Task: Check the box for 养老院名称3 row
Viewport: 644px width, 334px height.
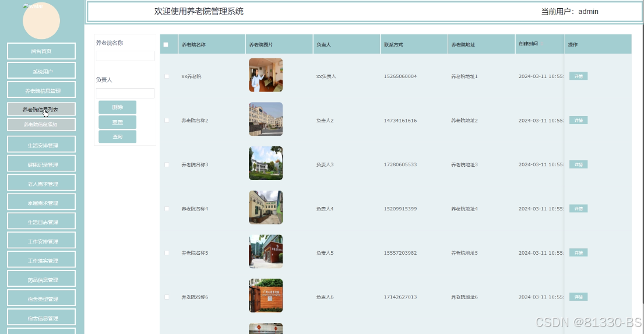Action: point(167,165)
